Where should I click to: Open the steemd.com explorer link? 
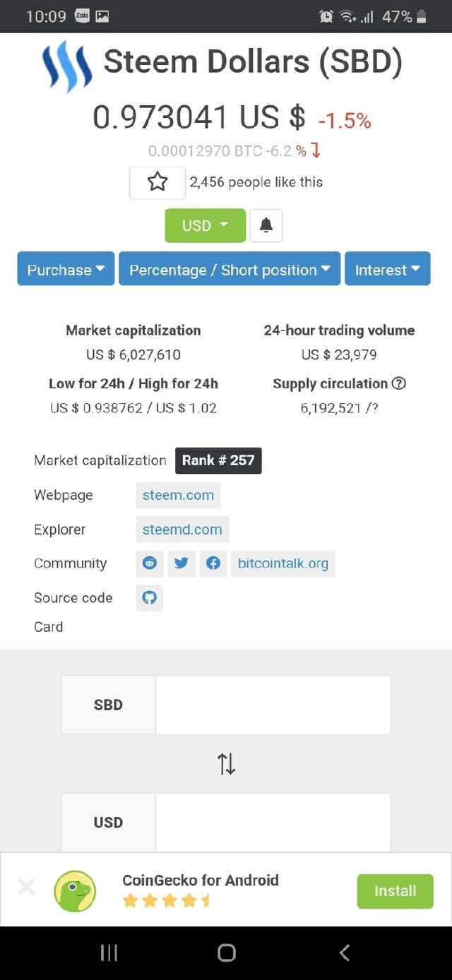pyautogui.click(x=182, y=530)
